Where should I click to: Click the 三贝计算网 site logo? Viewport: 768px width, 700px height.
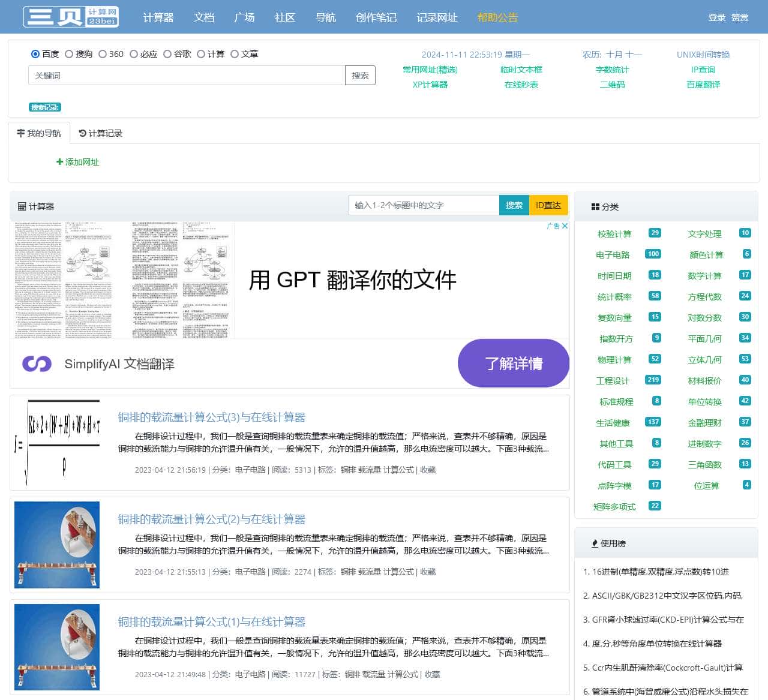click(71, 17)
